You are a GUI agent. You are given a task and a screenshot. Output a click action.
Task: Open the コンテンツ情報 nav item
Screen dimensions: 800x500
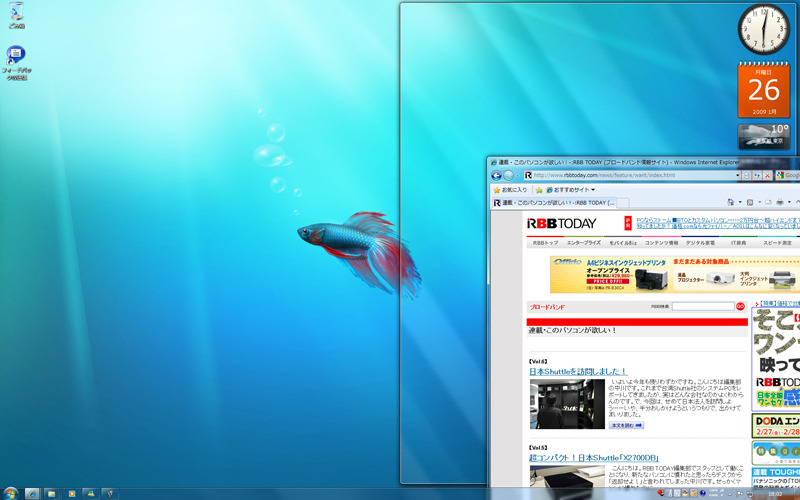tap(661, 243)
